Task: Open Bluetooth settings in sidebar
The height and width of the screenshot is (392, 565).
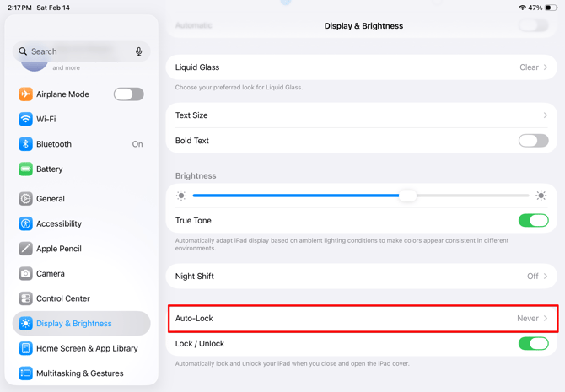Action: [82, 144]
